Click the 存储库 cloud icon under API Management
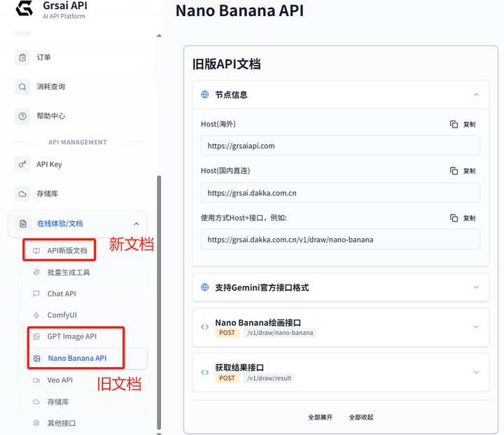504x435 pixels. click(x=22, y=194)
